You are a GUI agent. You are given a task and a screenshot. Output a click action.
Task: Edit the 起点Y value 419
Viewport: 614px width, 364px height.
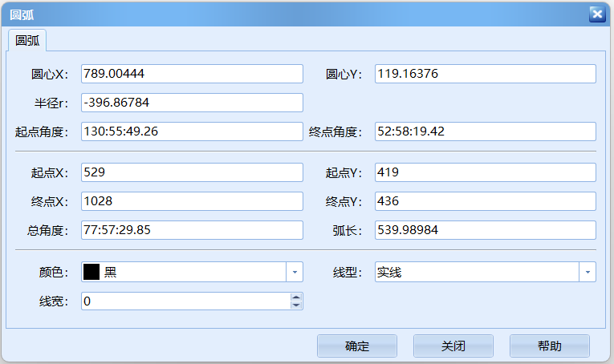[485, 172]
